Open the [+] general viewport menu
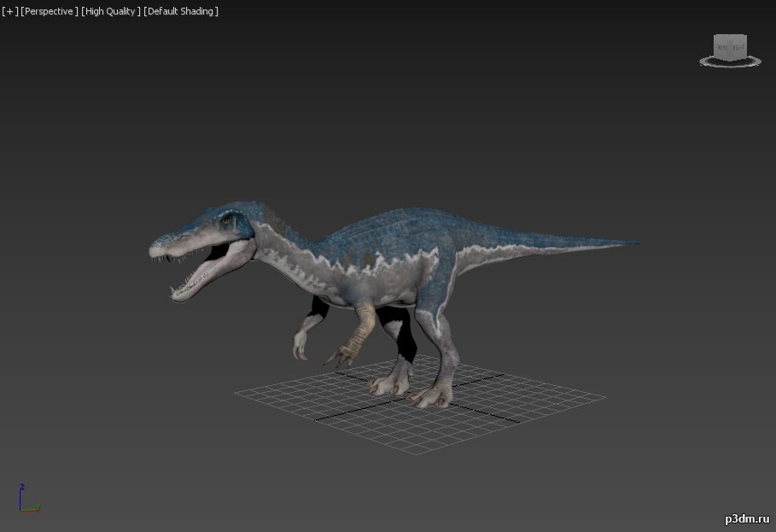The image size is (776, 532). click(10, 11)
